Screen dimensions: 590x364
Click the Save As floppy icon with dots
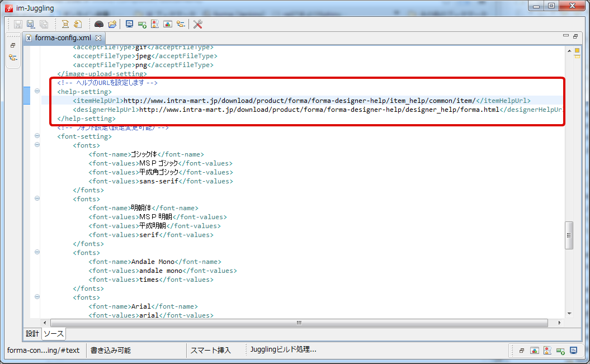coord(30,25)
